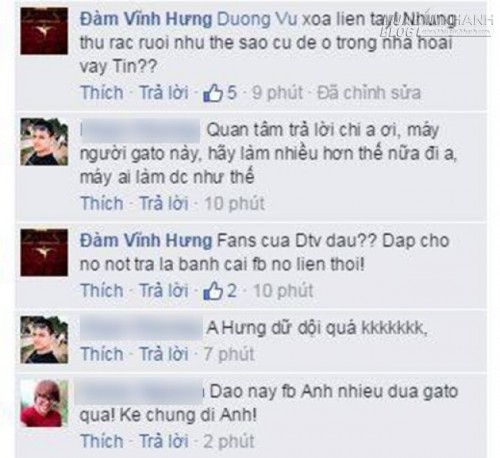Click the thumbs-up icon showing 5 likes
The height and width of the screenshot is (458, 500).
coord(213,92)
